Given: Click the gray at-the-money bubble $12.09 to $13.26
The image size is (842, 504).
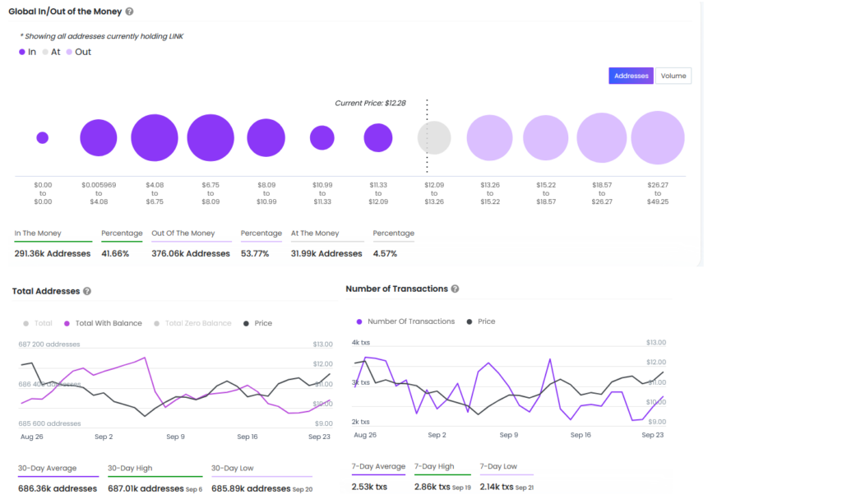Looking at the screenshot, I should point(434,137).
